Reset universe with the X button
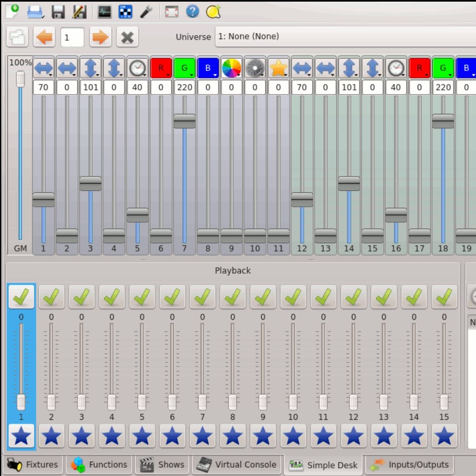The image size is (476, 476). tap(127, 37)
